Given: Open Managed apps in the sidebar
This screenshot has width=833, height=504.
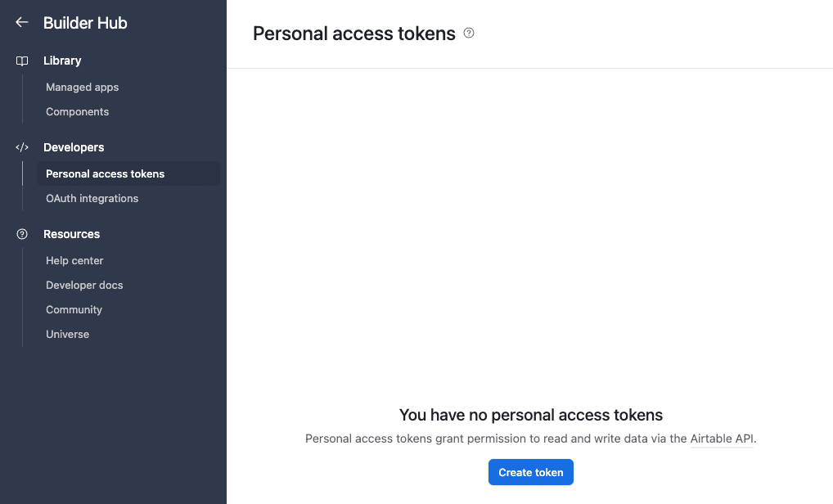Looking at the screenshot, I should point(83,87).
